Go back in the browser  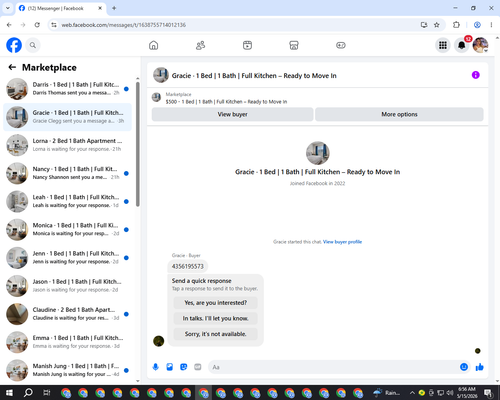9,25
